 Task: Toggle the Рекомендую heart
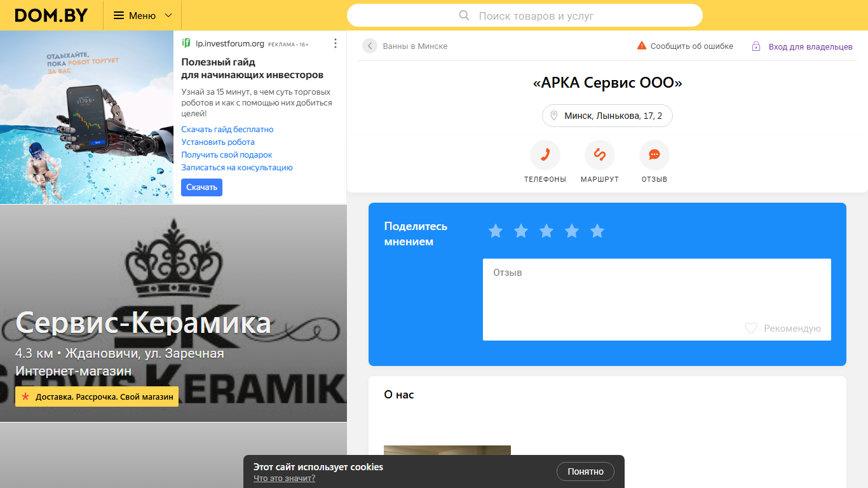click(x=751, y=329)
